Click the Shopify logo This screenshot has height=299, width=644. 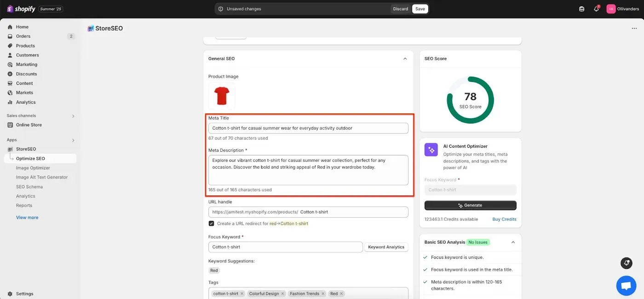pyautogui.click(x=22, y=9)
